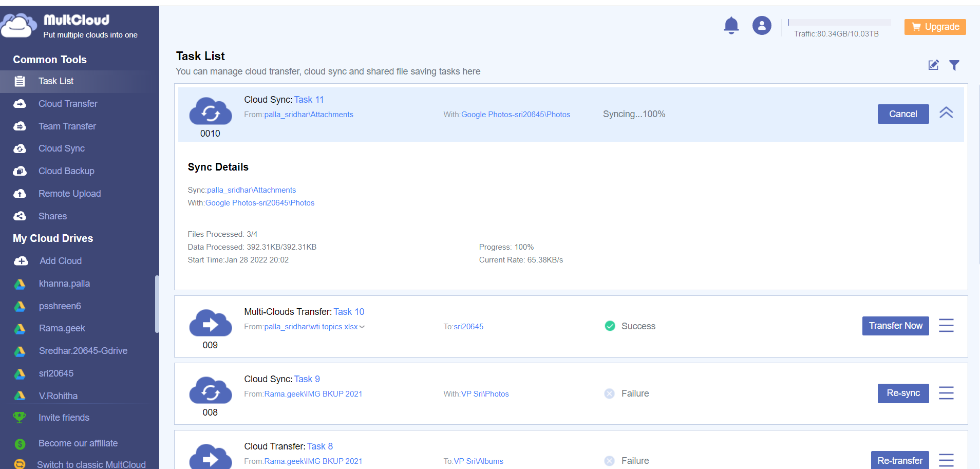Viewport: 980px width, 469px height.
Task: Click the traffic usage progress bar
Action: 839,22
